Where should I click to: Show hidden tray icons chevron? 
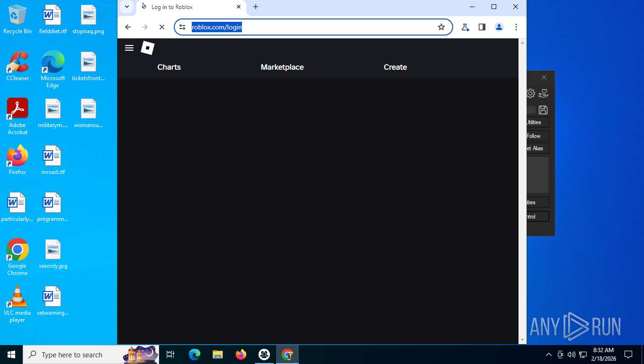tap(549, 355)
